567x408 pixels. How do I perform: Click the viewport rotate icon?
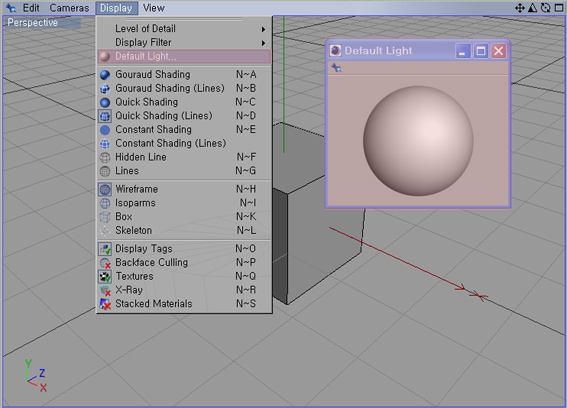(x=545, y=8)
